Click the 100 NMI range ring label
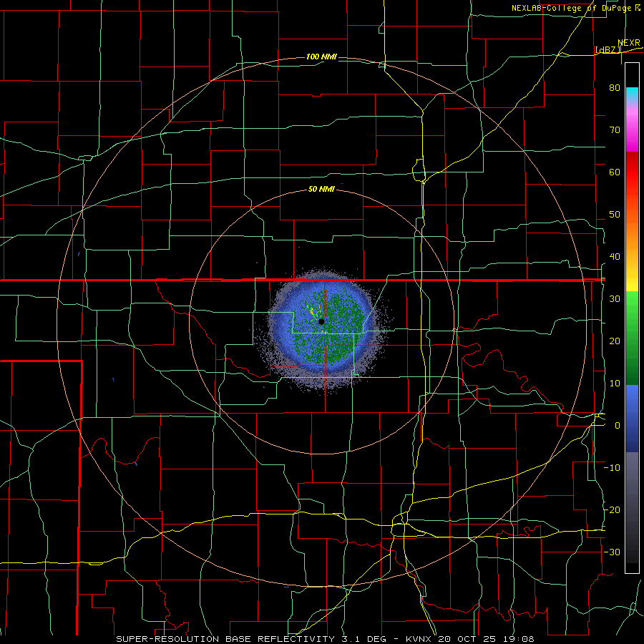Screen dimensions: 644x644 coord(321,57)
